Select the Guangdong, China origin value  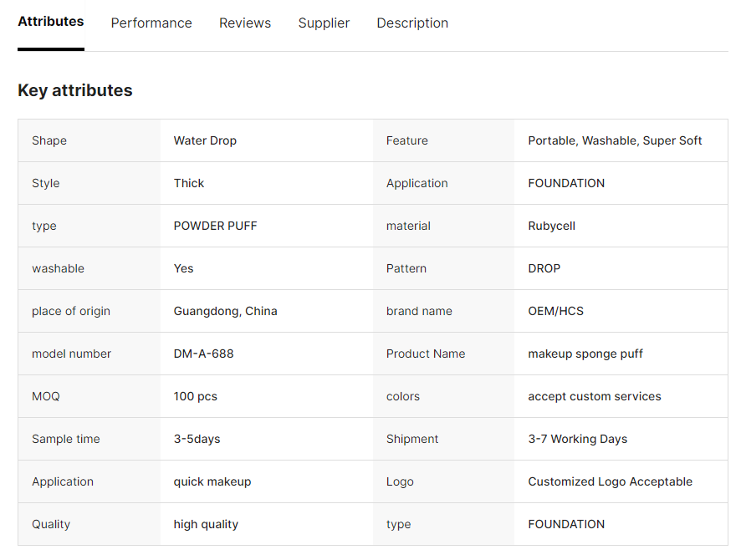pyautogui.click(x=225, y=311)
